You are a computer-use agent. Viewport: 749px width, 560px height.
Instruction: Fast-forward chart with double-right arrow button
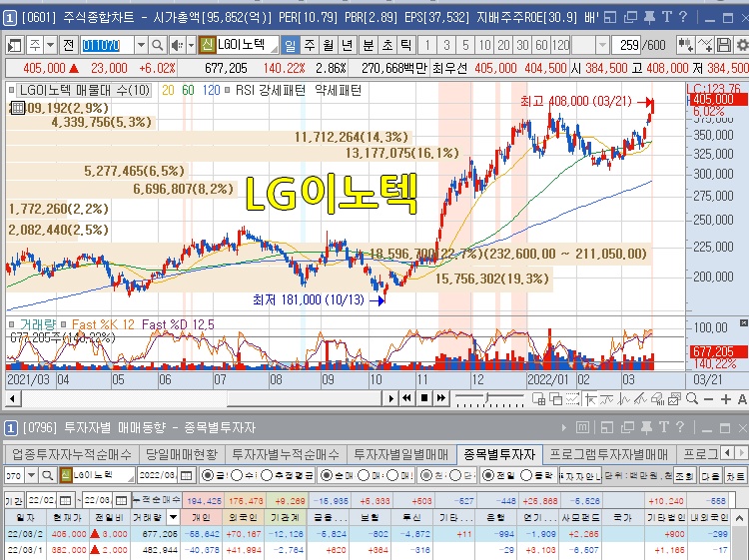pyautogui.click(x=440, y=398)
